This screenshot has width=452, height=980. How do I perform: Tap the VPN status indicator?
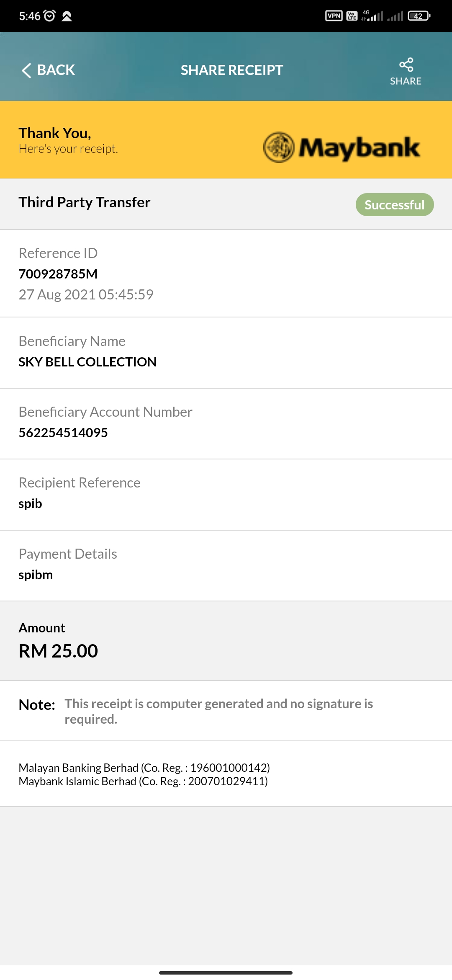coord(334,16)
